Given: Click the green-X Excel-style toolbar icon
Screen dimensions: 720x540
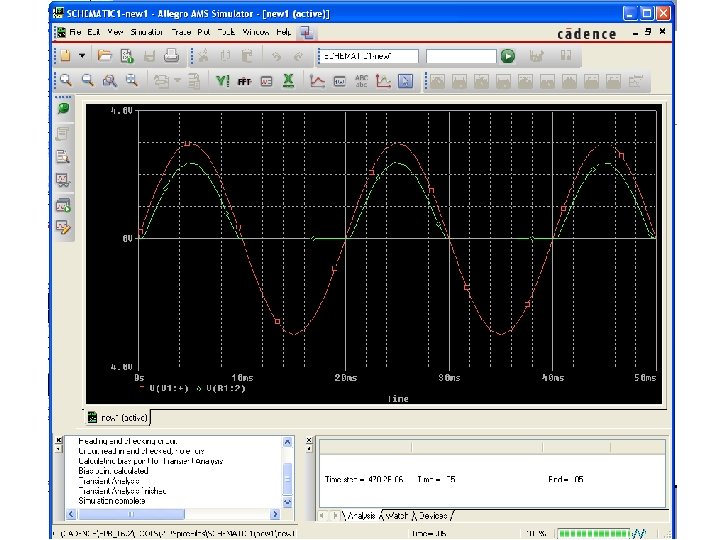Looking at the screenshot, I should 288,81.
